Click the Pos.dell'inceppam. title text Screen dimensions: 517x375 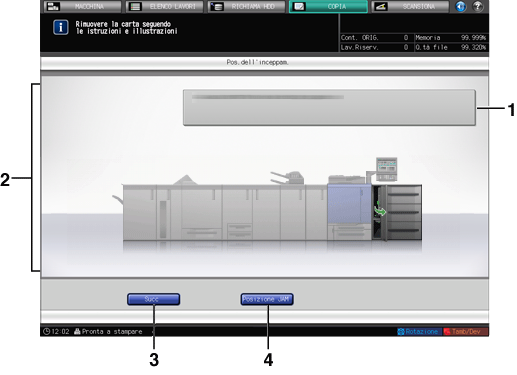pos(257,62)
